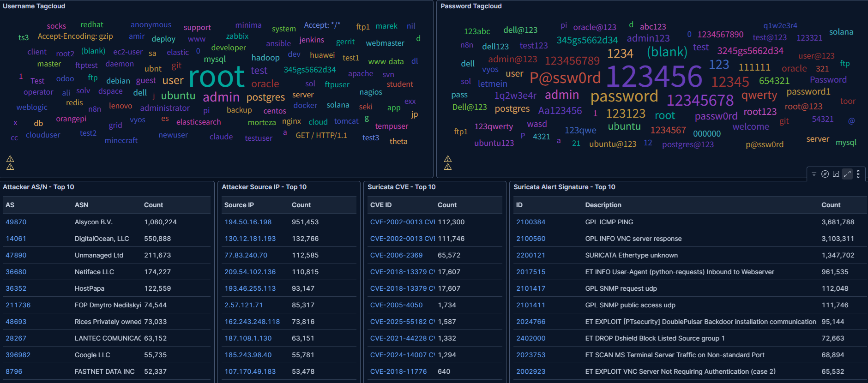Open the compass Explore icon in the panel toolbar

coord(825,174)
